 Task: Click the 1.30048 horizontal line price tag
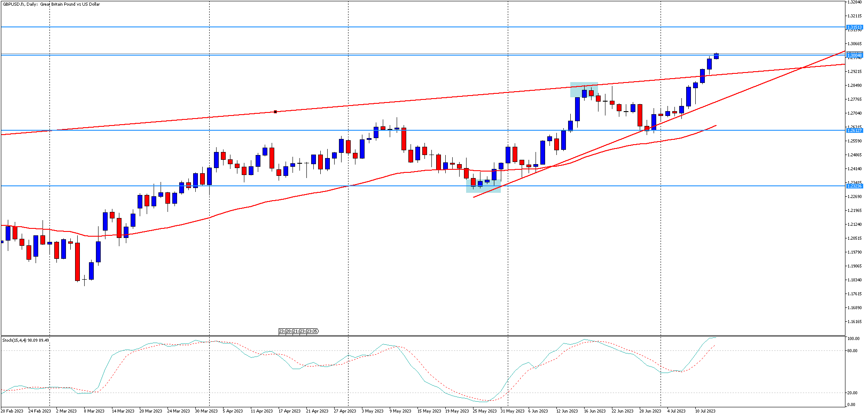click(855, 56)
